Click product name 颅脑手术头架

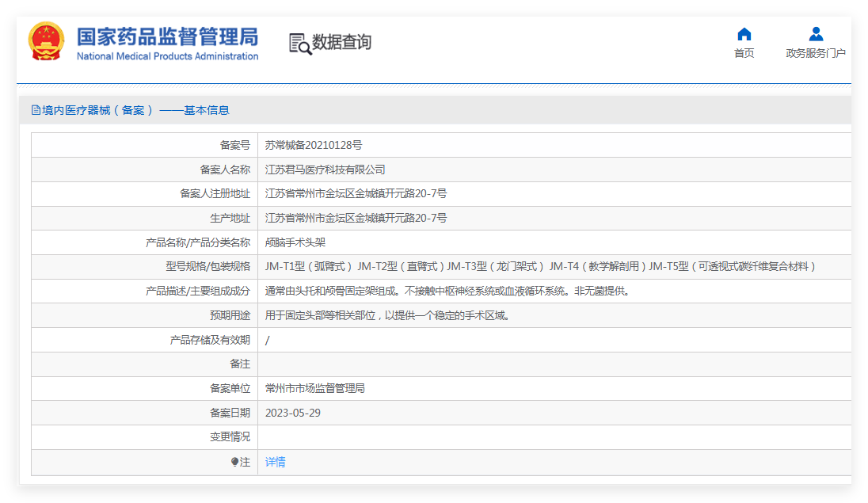(x=295, y=242)
